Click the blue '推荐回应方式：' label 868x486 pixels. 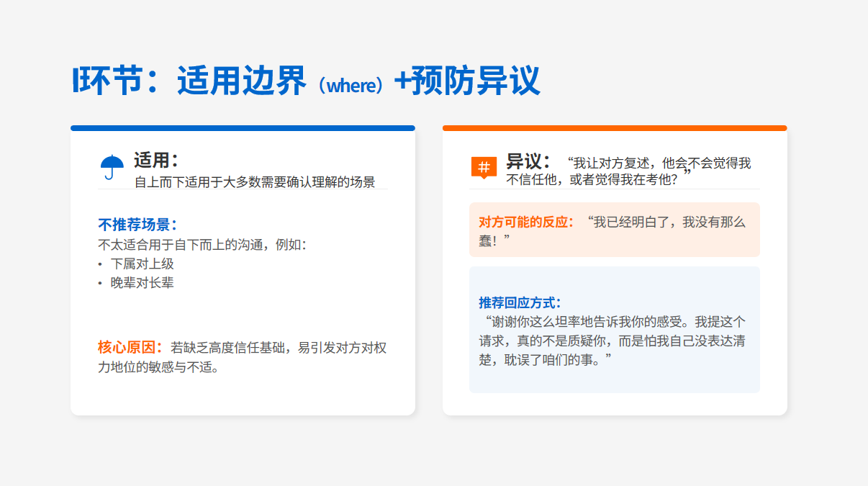pos(520,302)
